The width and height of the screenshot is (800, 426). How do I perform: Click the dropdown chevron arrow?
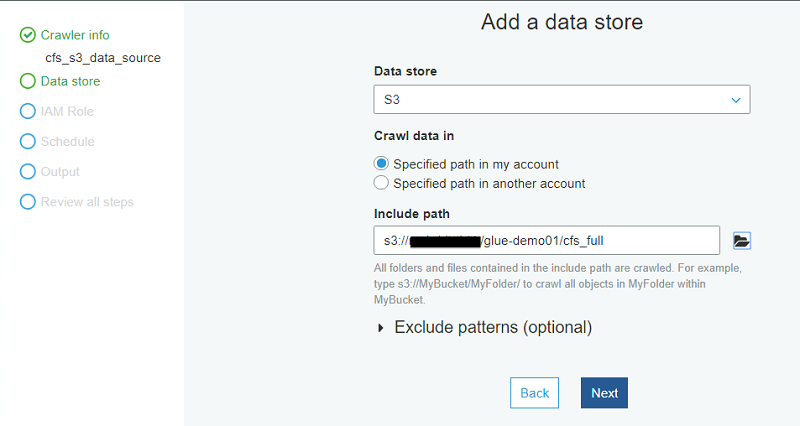point(736,100)
